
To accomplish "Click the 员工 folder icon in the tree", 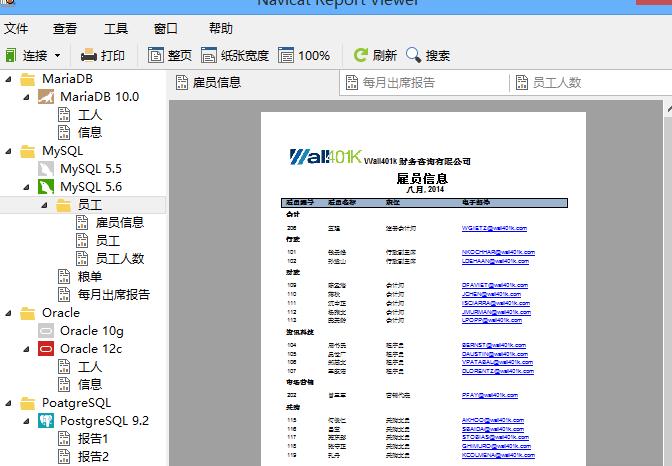I will pyautogui.click(x=63, y=205).
